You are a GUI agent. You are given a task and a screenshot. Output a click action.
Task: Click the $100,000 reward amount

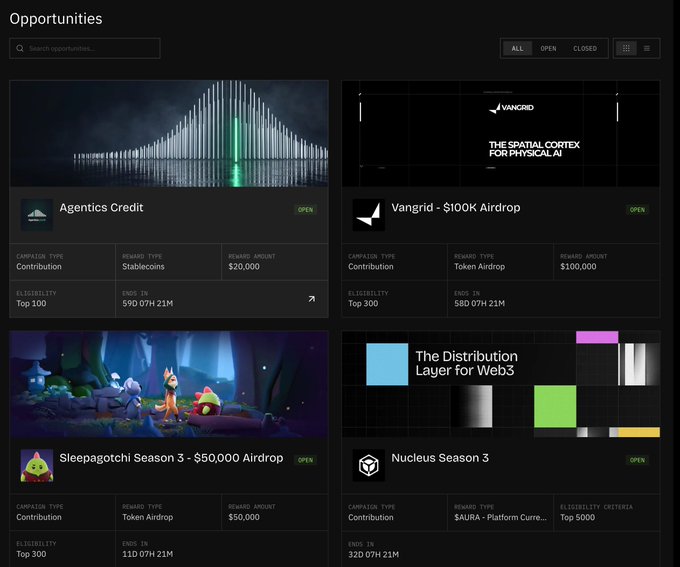[578, 266]
